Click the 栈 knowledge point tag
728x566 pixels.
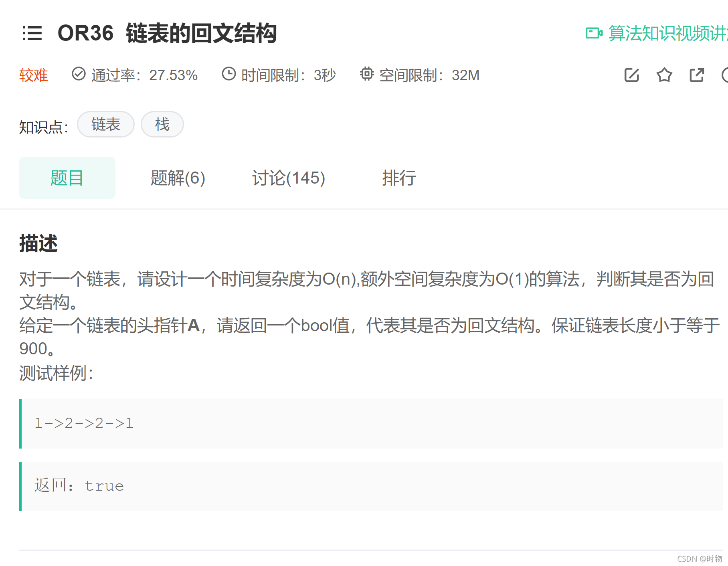[x=162, y=124]
